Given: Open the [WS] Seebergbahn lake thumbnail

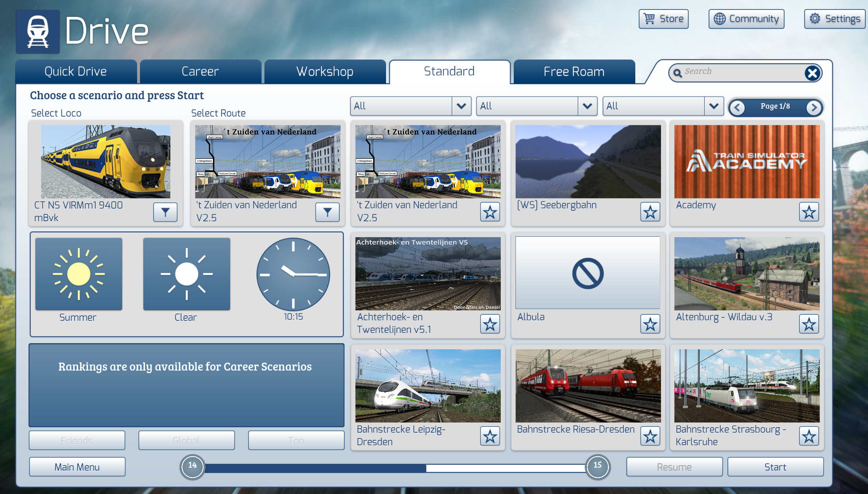Looking at the screenshot, I should pyautogui.click(x=588, y=162).
